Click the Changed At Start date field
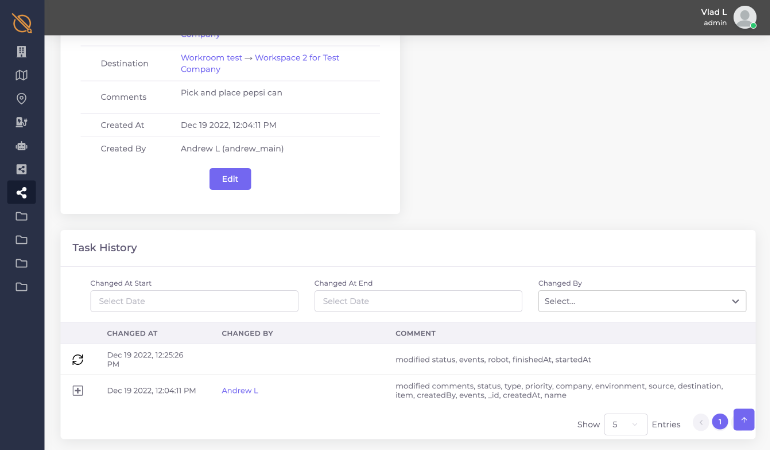This screenshot has width=770, height=450. 194,301
